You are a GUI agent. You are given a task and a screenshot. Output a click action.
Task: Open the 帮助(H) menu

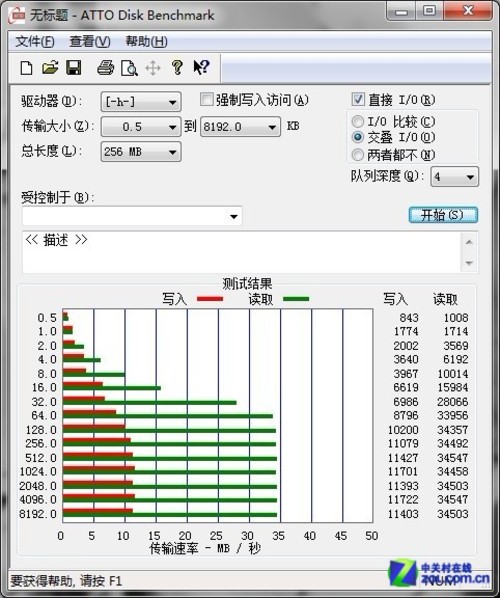[x=147, y=42]
